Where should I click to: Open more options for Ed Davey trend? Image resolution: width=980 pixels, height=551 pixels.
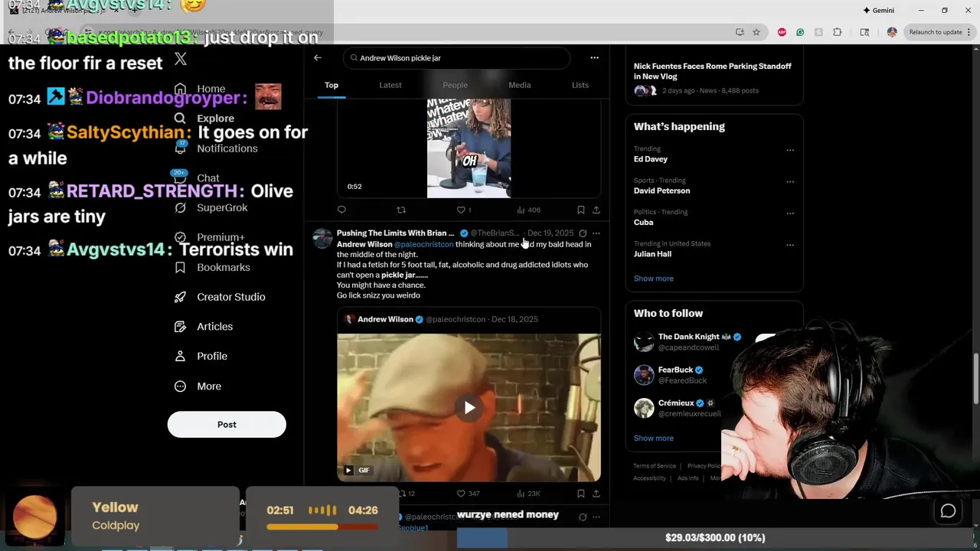pos(790,150)
